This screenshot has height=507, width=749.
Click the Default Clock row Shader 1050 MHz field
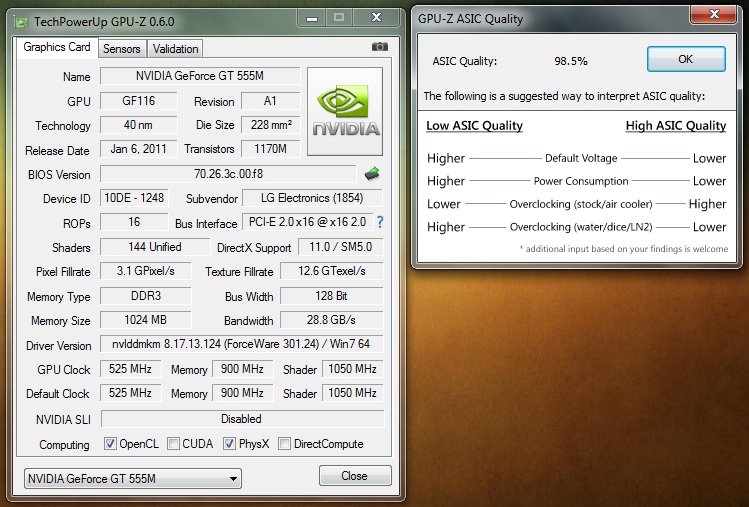tap(353, 393)
